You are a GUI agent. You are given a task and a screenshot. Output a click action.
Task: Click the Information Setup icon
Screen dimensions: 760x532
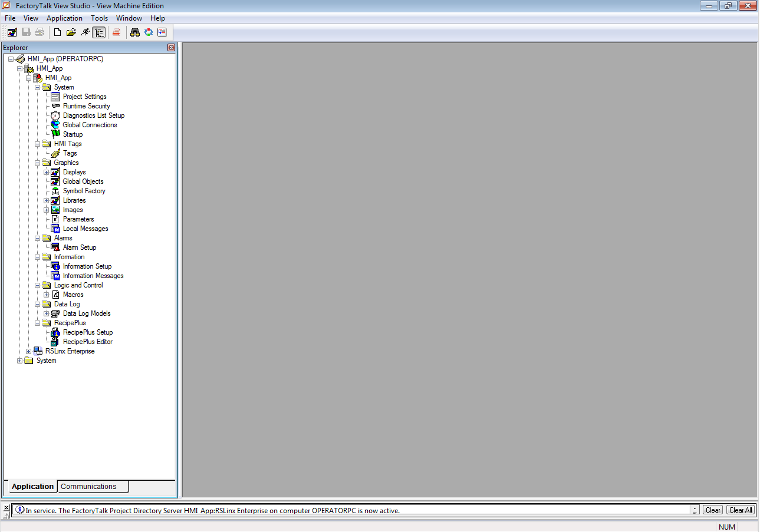(x=55, y=266)
